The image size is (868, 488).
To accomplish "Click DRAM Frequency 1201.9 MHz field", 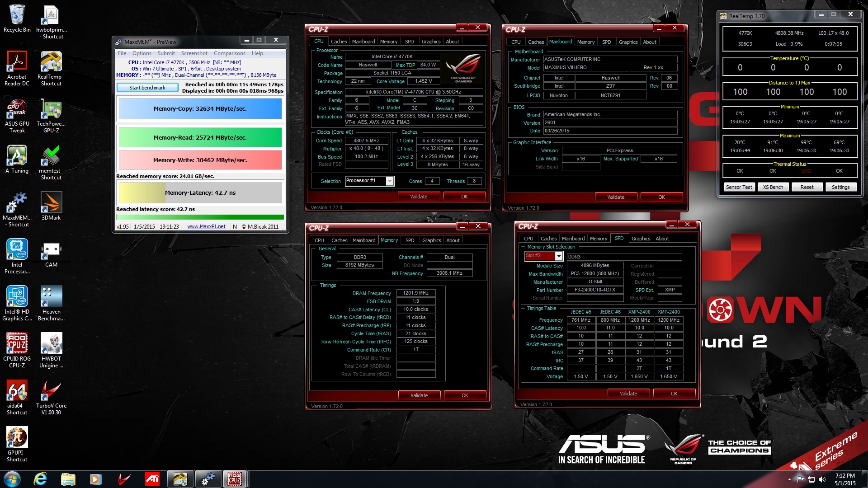I will 416,293.
